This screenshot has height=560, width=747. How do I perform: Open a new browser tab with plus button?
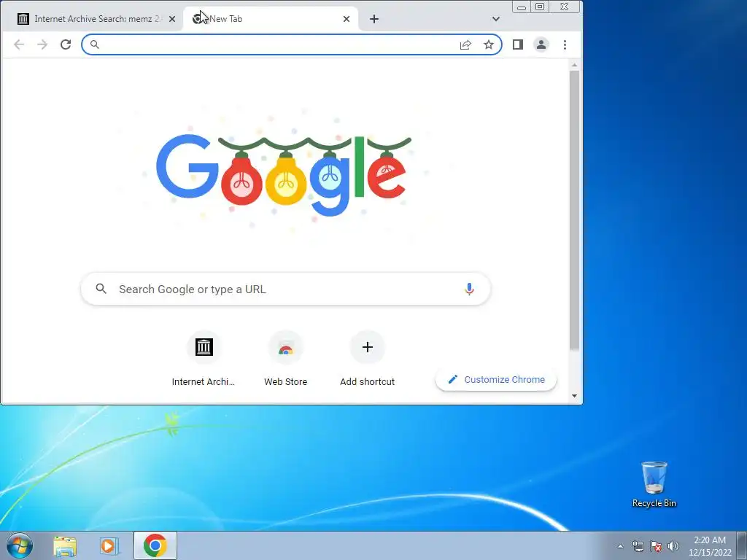[374, 19]
